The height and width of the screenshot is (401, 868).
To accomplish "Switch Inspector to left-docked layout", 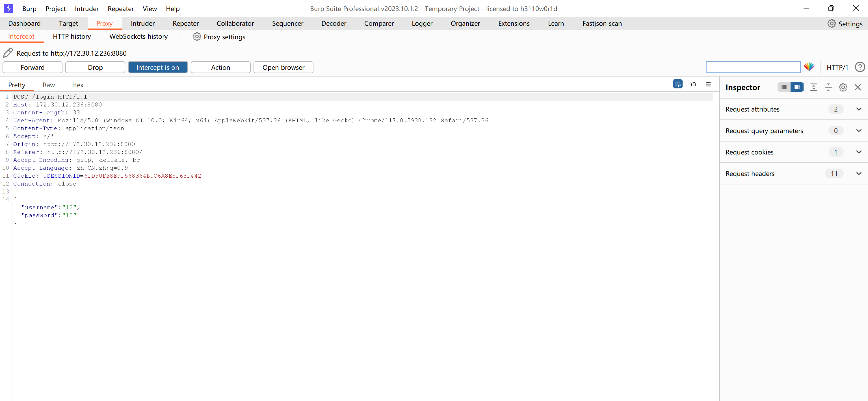I will [x=784, y=87].
